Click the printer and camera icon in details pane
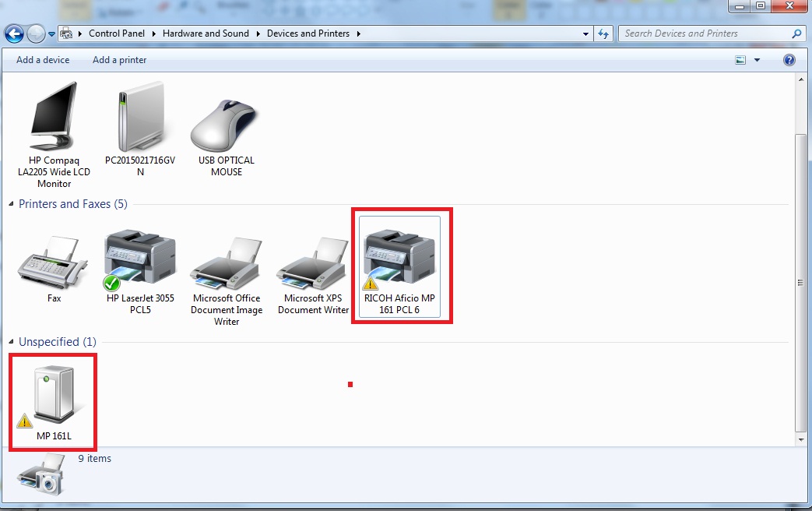Image resolution: width=812 pixels, height=511 pixels. point(41,474)
